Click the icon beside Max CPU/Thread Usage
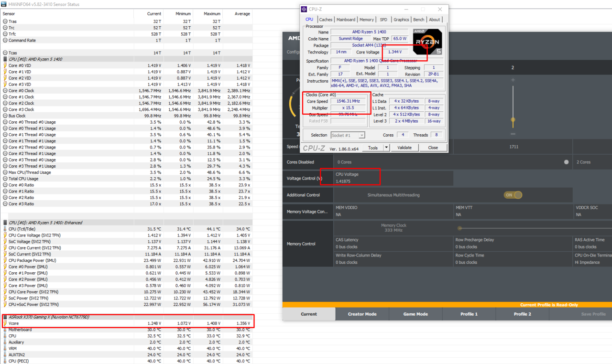612x364 pixels. tap(5, 172)
